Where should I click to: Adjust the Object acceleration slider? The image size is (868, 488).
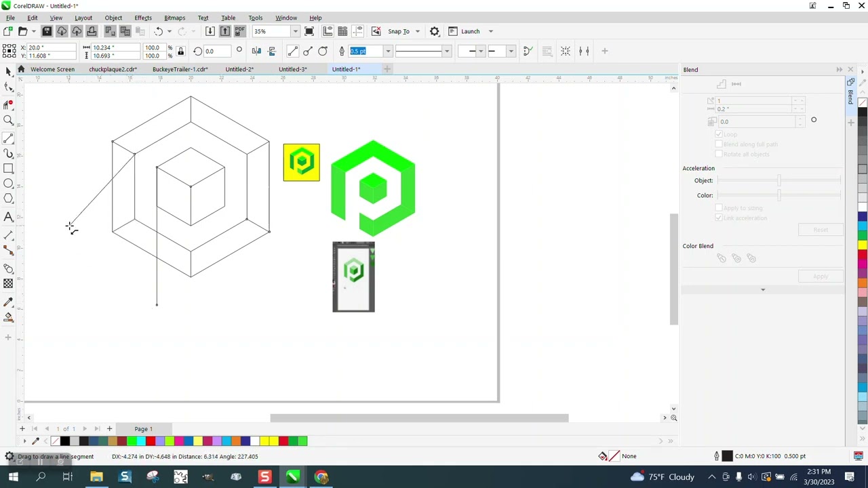click(779, 180)
